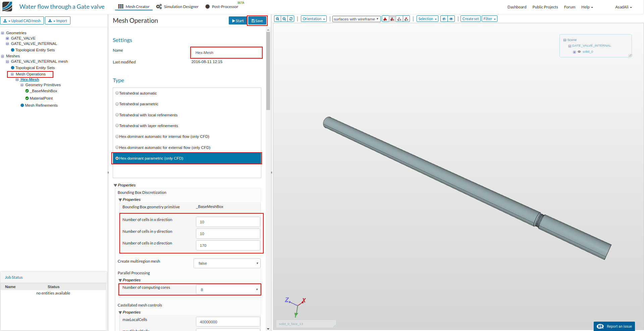
Task: Open the render mode 'surfaces with wireframe' dropdown
Action: (x=356, y=19)
